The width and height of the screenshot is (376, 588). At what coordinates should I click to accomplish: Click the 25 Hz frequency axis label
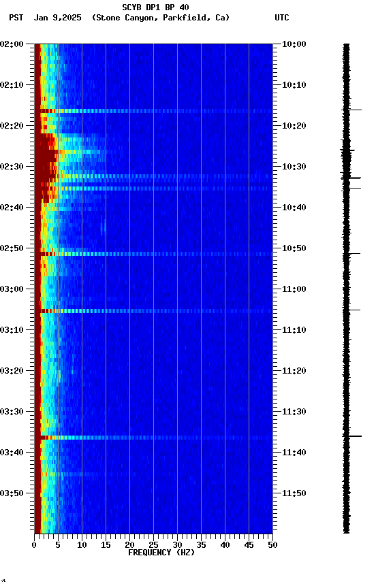(153, 545)
